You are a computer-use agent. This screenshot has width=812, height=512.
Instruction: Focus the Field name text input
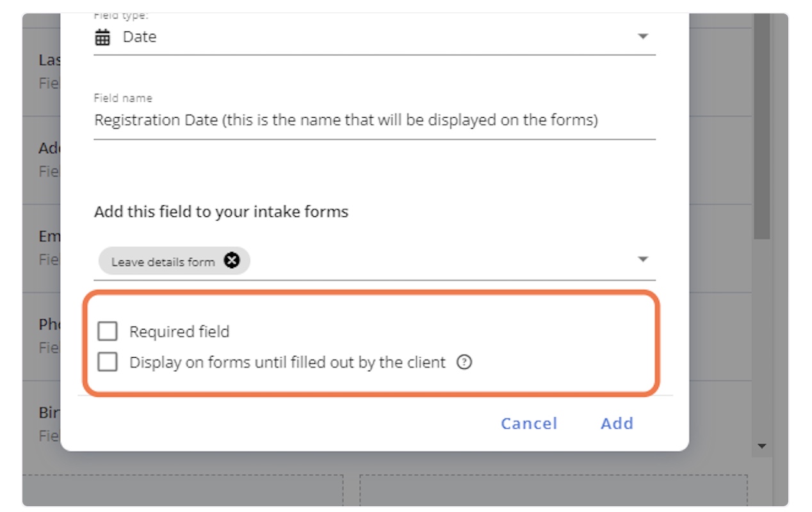click(x=374, y=120)
